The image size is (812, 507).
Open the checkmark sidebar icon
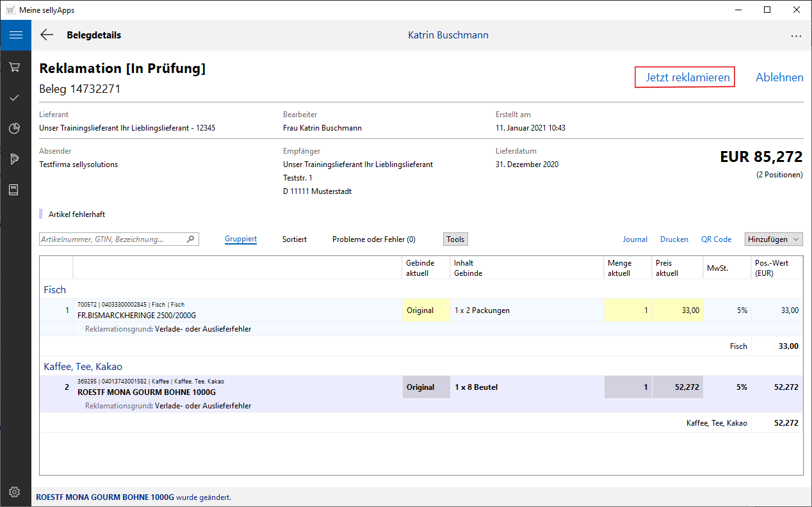coord(15,98)
